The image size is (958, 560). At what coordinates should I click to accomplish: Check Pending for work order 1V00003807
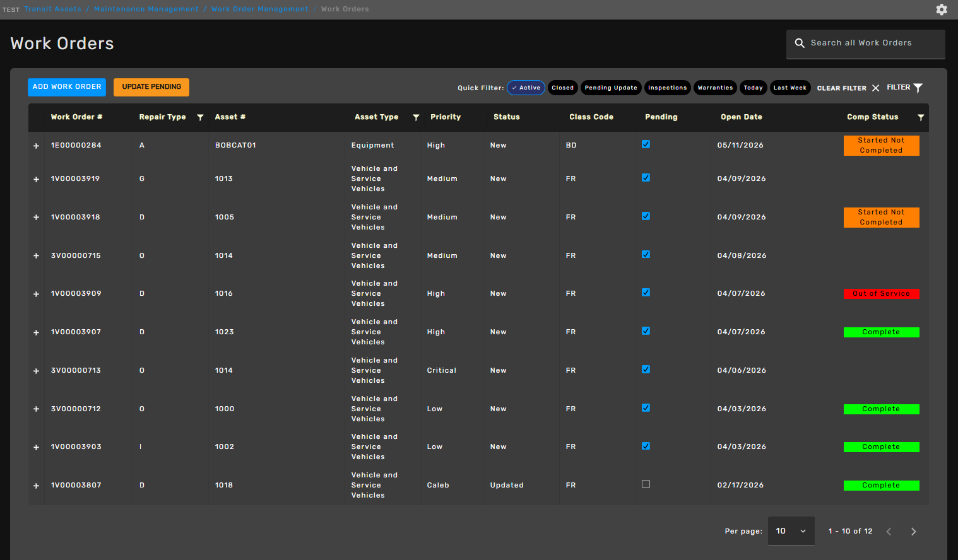click(646, 484)
